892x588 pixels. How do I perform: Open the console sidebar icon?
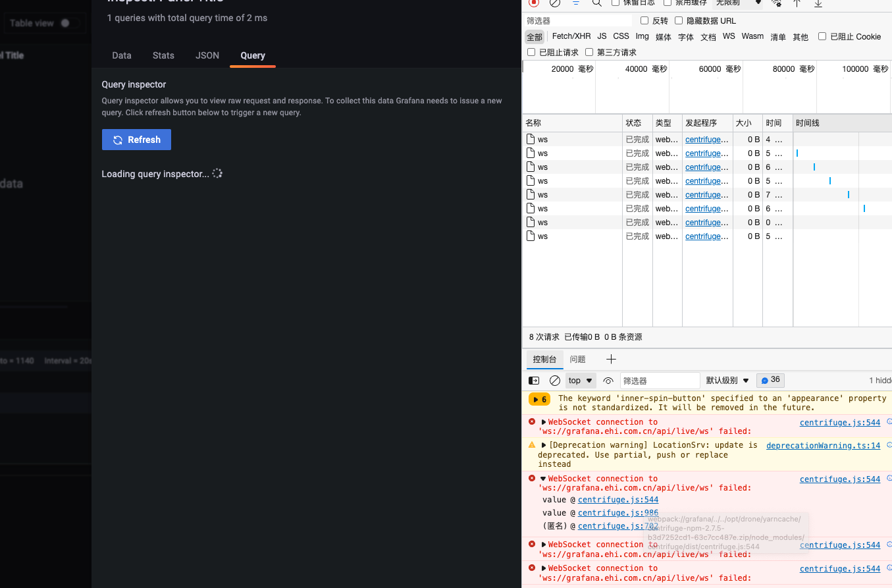(x=533, y=380)
